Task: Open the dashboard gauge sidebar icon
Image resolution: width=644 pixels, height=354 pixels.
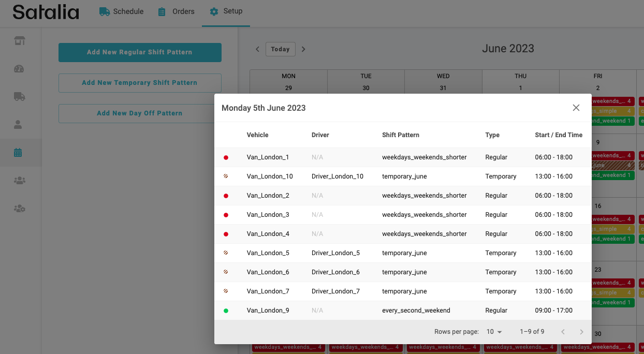Action: pos(20,69)
